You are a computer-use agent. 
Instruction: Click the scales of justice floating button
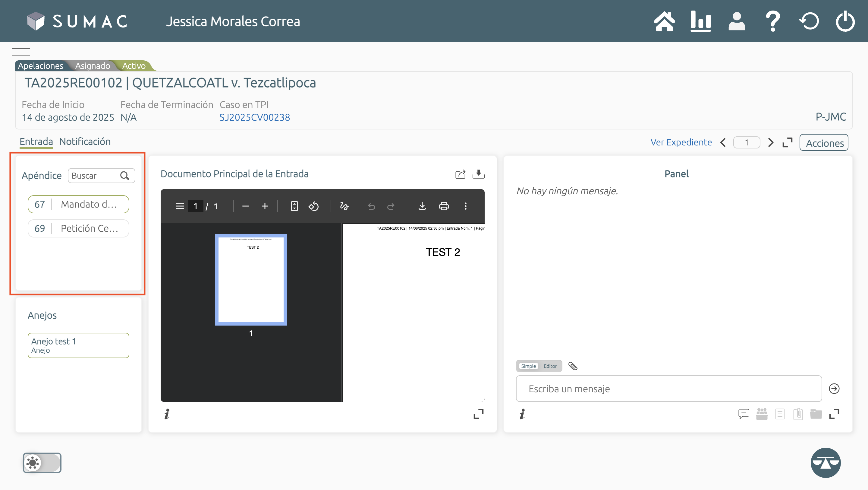coord(825,463)
